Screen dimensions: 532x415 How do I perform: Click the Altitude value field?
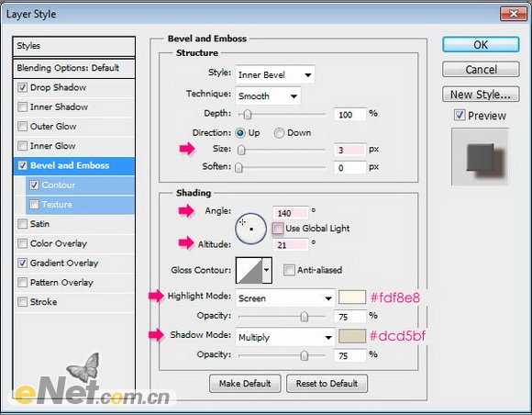[x=291, y=245]
